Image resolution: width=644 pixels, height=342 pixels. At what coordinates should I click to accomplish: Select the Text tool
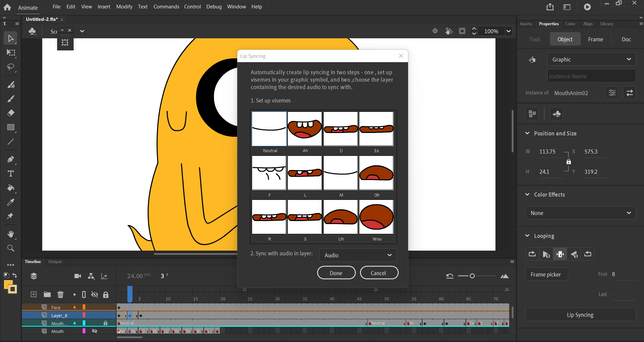coord(11,174)
